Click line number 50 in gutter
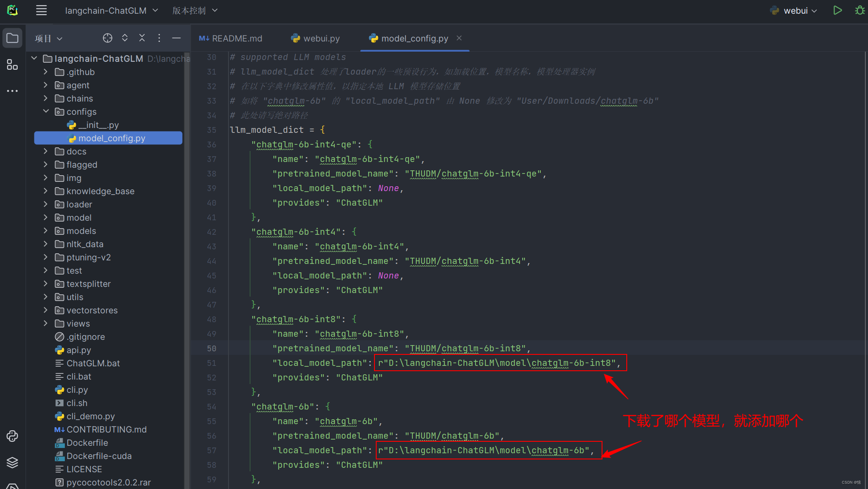Screen dimensions: 868x489 point(212,348)
